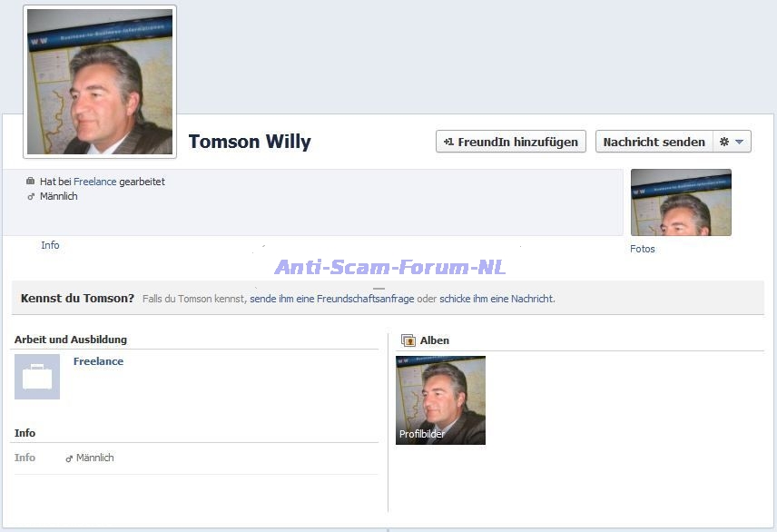Follow the 'sende ihm eine Freundschaftsanfrage' link
Viewport: 777px width, 532px height.
[x=331, y=299]
